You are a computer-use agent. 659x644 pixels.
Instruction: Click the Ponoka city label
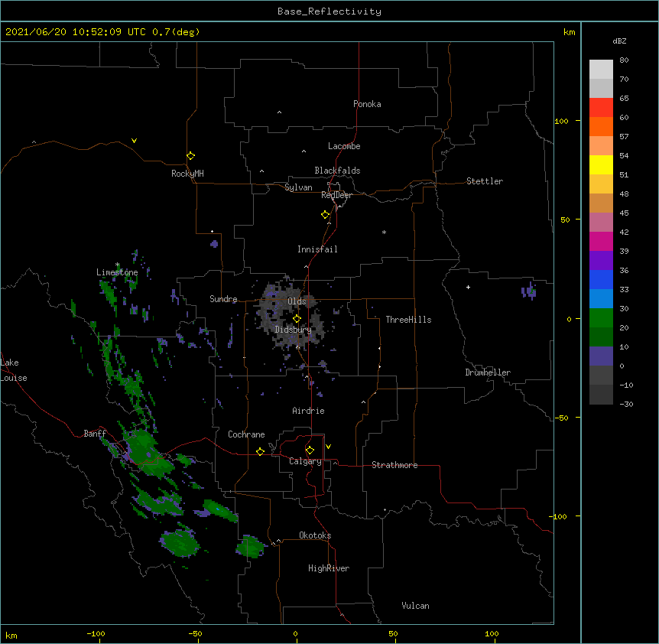tap(367, 104)
